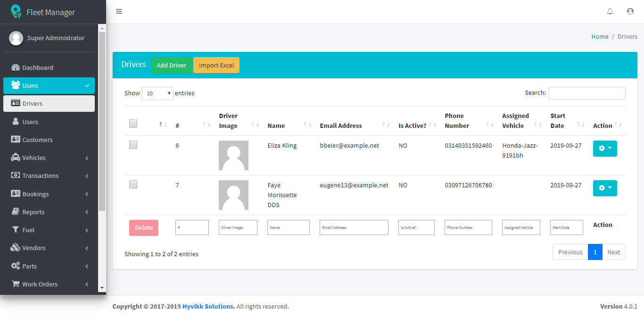Focus the Name column filter field

click(x=289, y=227)
